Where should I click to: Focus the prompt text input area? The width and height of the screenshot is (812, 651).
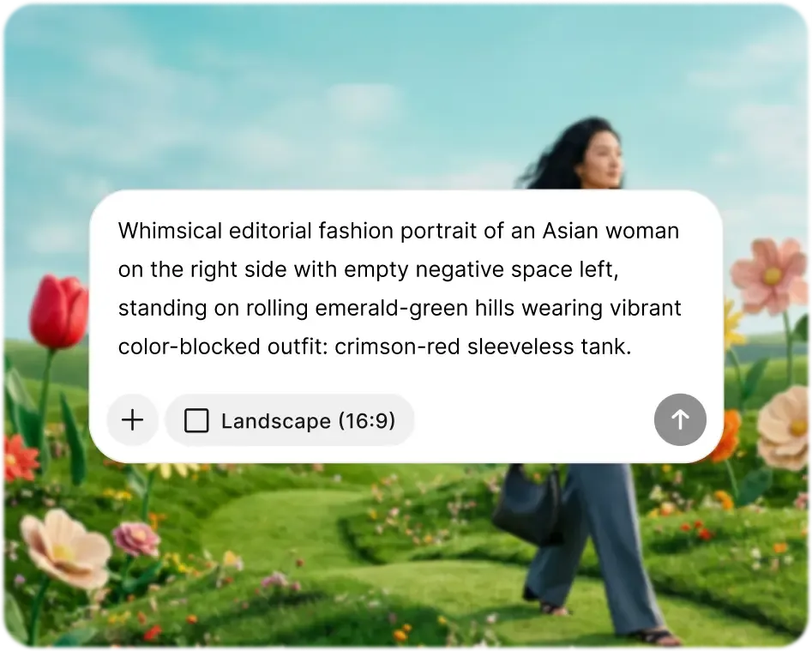point(400,288)
